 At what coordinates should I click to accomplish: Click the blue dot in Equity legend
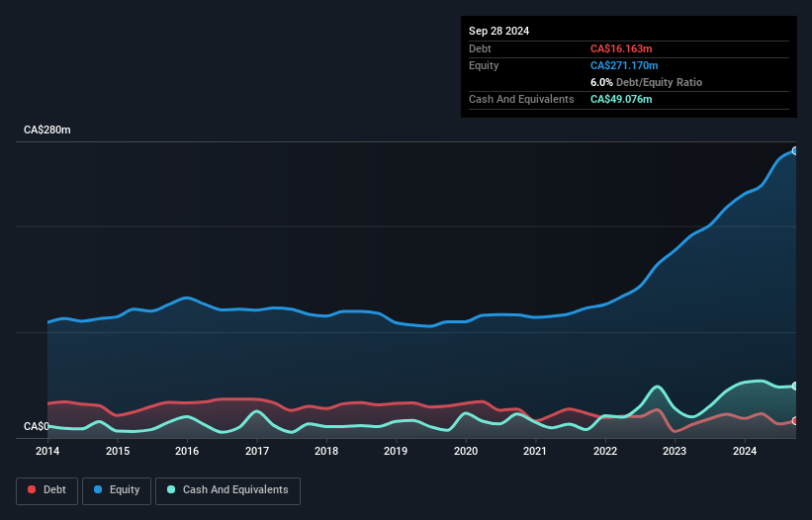[98, 489]
